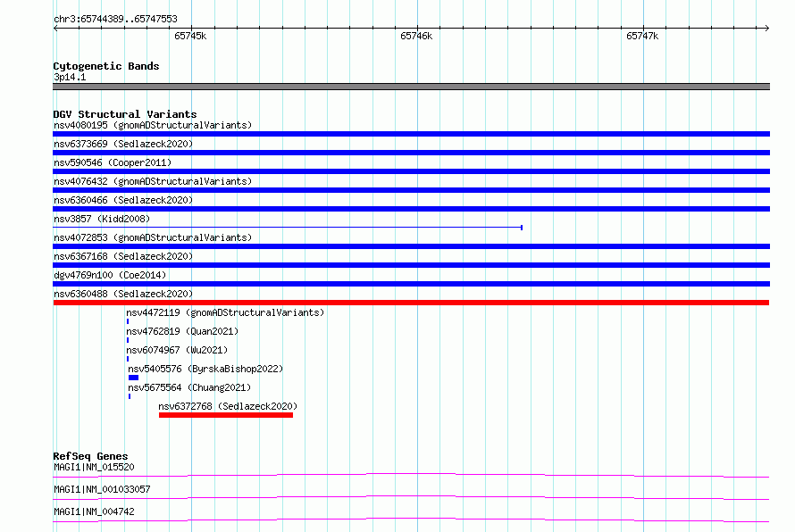Image resolution: width=795 pixels, height=532 pixels.
Task: Click the 65746k ruler tick label
Action: pos(416,36)
